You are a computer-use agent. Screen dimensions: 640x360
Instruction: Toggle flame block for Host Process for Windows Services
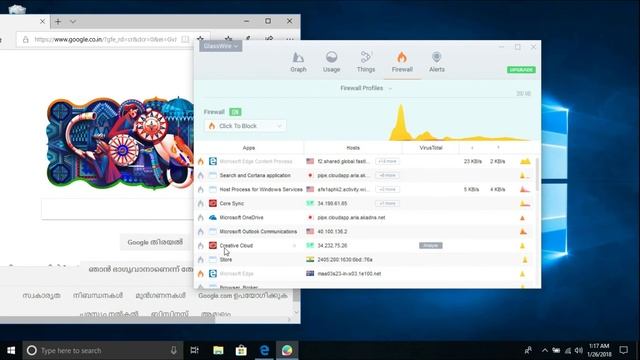(200, 189)
